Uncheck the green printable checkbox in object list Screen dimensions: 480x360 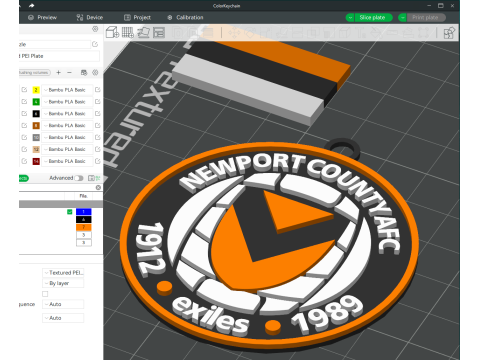click(x=70, y=212)
